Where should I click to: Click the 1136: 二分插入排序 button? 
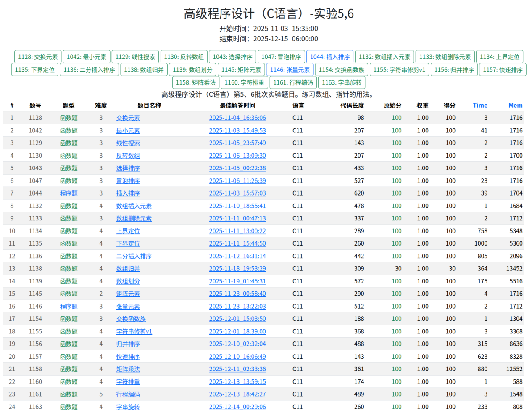click(90, 70)
